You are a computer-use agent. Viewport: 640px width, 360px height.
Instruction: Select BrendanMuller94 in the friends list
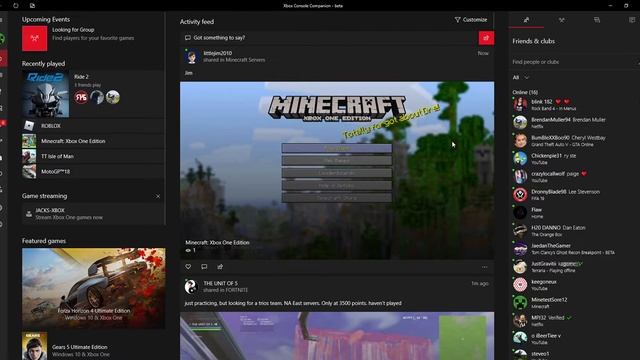click(573, 122)
